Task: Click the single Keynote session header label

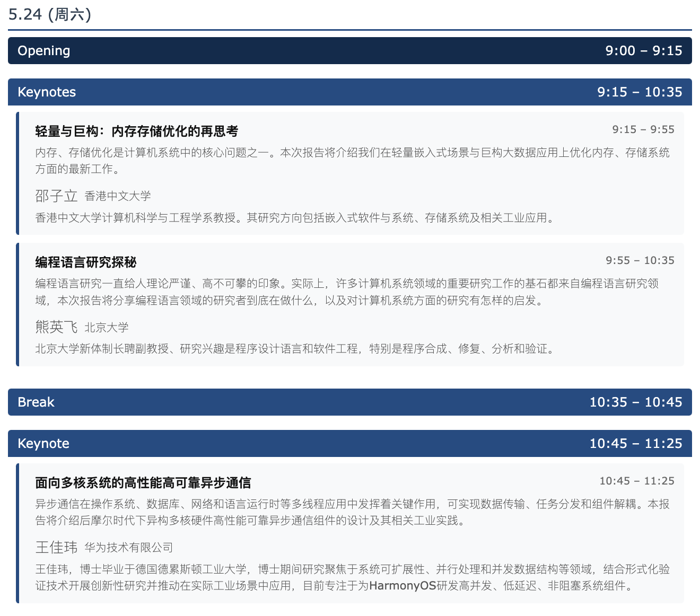Action: pyautogui.click(x=43, y=444)
